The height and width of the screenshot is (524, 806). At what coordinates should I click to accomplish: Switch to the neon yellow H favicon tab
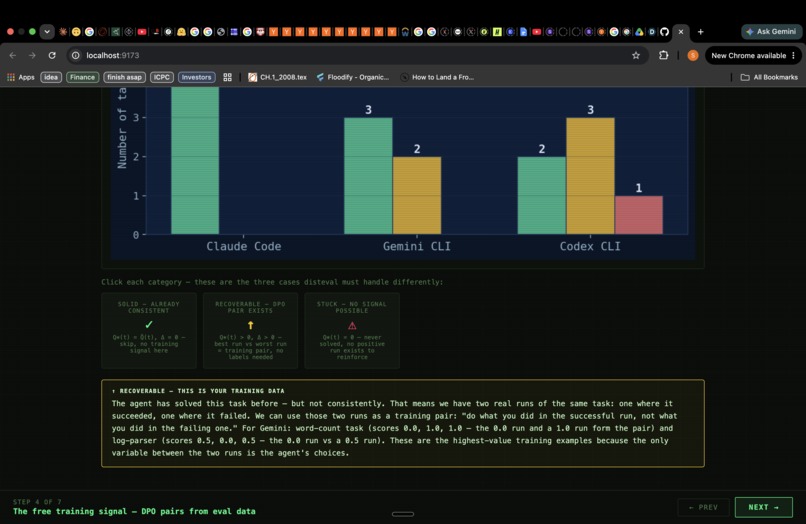click(497, 32)
